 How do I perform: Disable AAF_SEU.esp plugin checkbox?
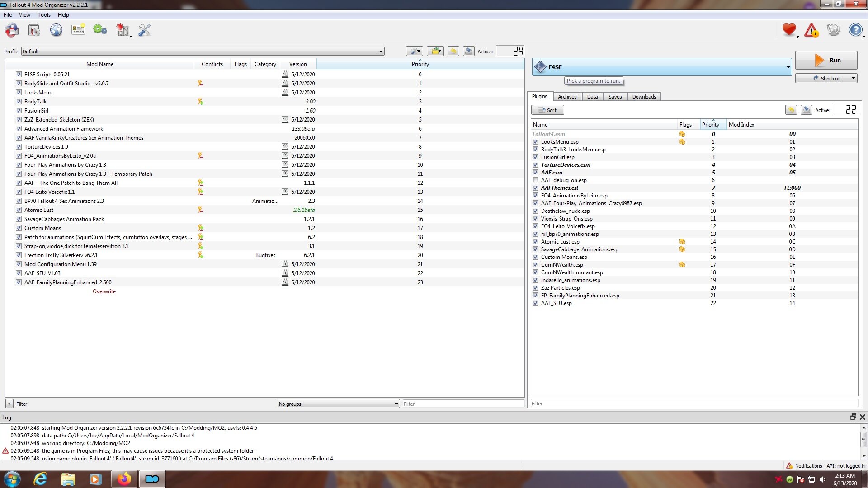tap(535, 303)
